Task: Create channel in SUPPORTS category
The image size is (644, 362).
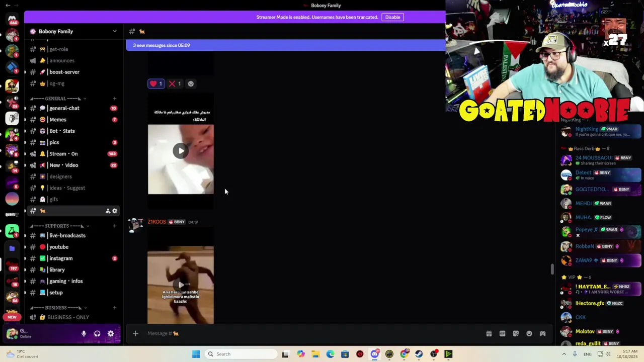Action: tap(114, 226)
